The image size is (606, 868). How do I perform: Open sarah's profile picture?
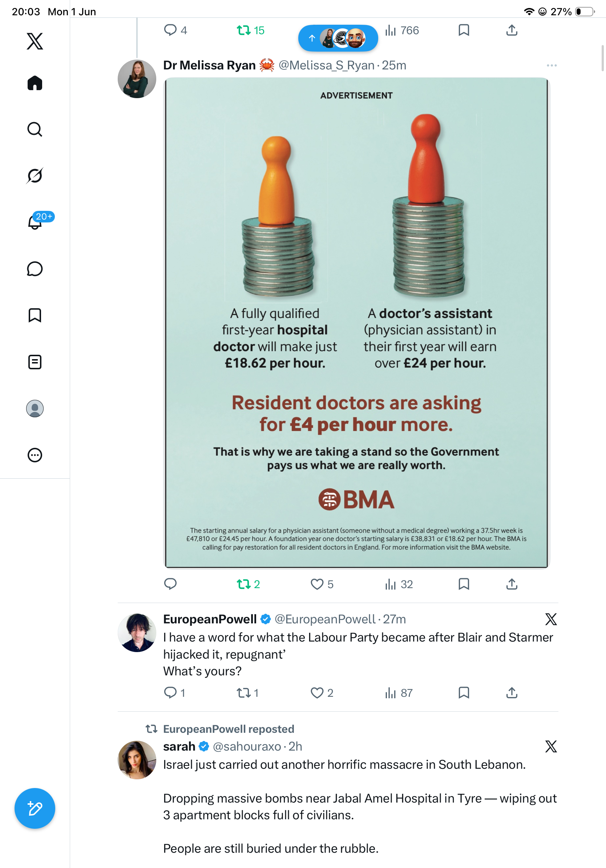pyautogui.click(x=137, y=760)
